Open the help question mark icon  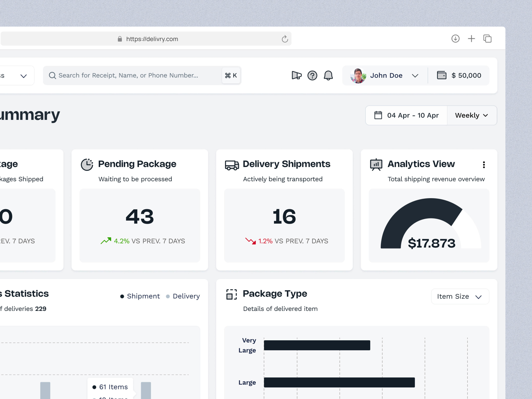[312, 75]
